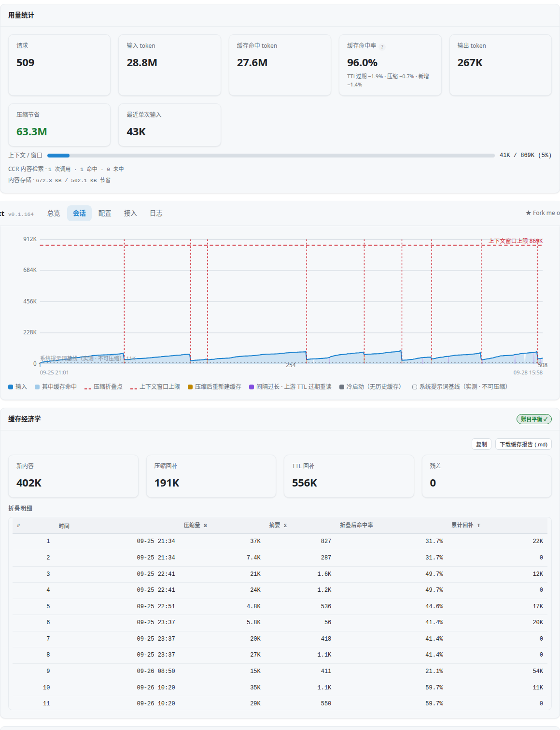Click the 请求 509 stat card

coord(59,65)
